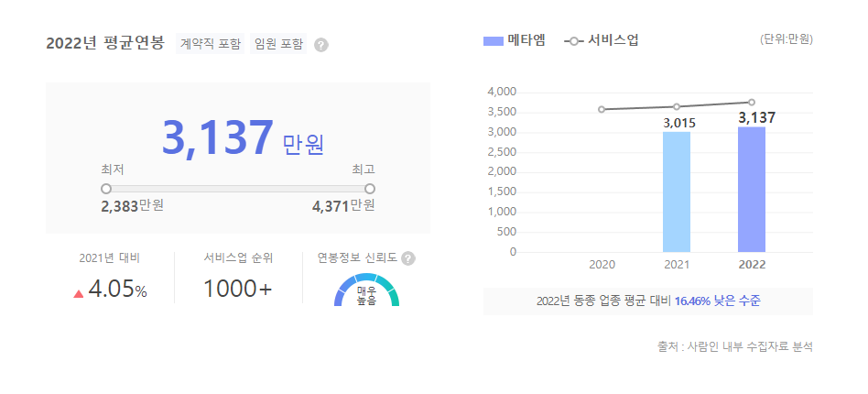Click help icon next to 연봉정보 신뢰도
This screenshot has height=394, width=868.
[408, 258]
